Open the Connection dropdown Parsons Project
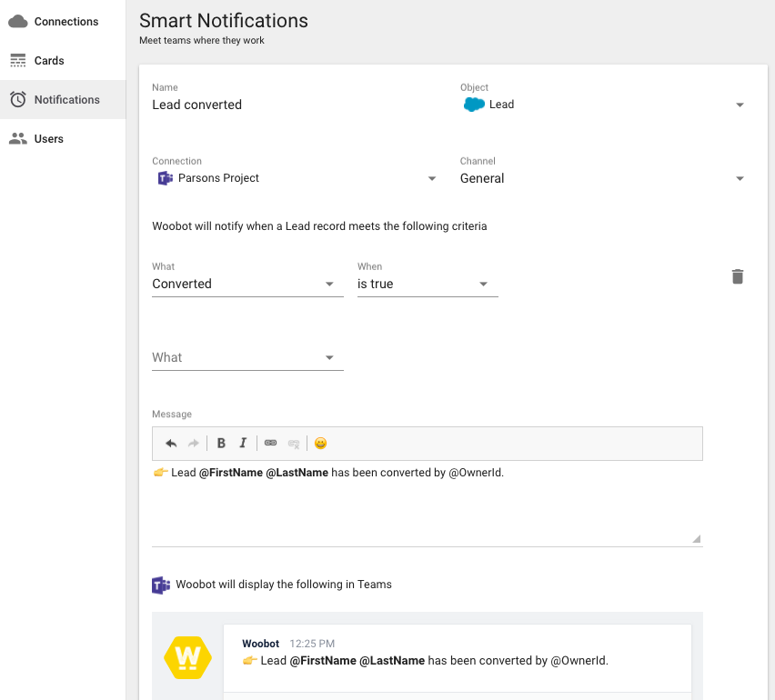Screen dimensions: 775x700 (x=295, y=178)
